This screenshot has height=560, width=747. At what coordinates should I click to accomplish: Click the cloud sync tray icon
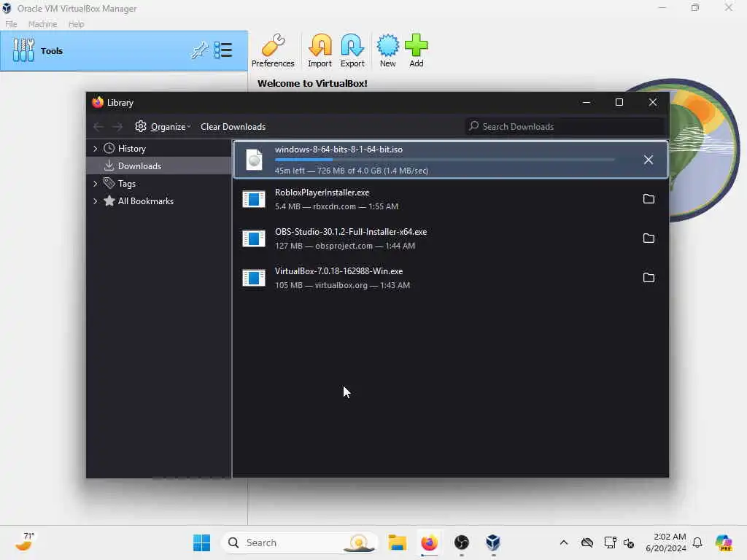[x=587, y=542]
